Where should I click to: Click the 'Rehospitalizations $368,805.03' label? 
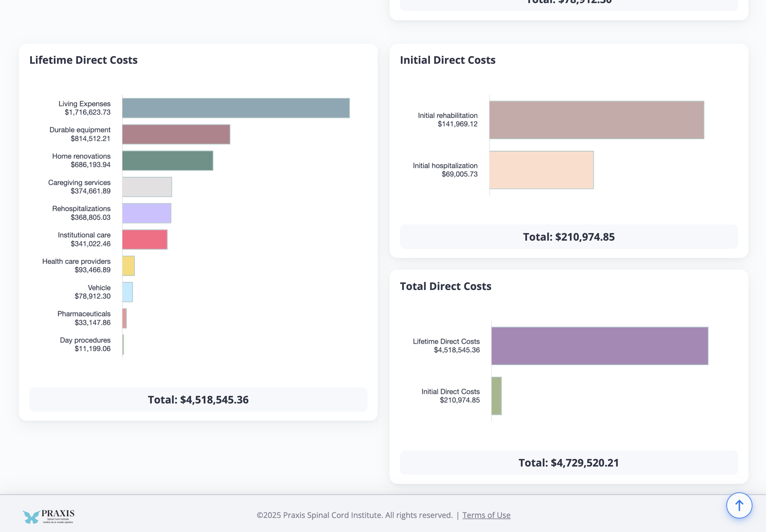point(81,213)
